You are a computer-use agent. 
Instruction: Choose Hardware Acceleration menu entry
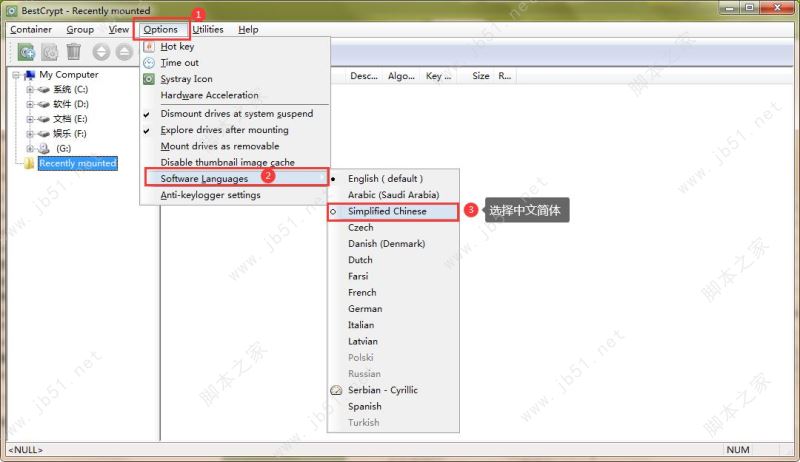(x=235, y=95)
